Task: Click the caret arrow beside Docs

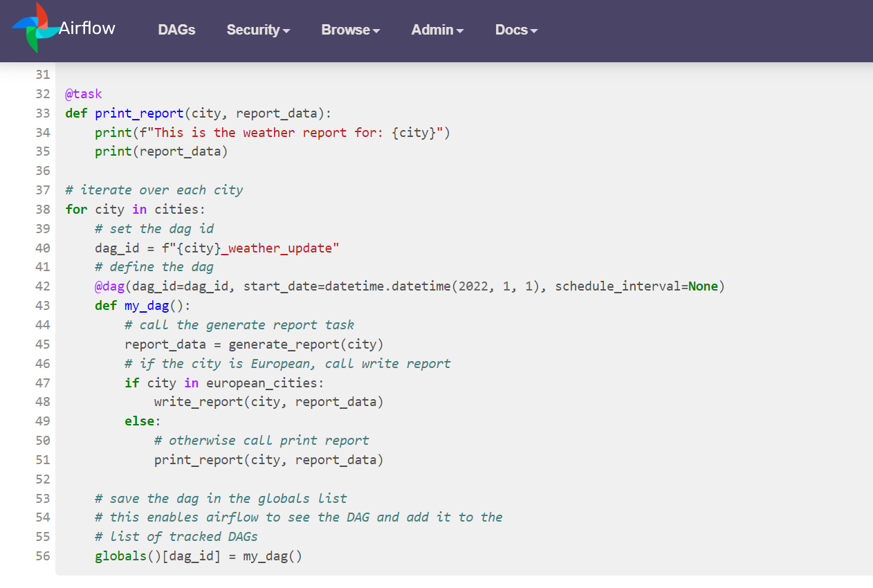Action: [534, 31]
